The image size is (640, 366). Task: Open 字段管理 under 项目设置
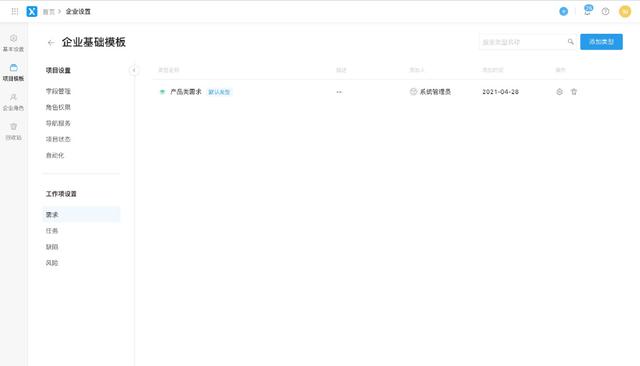point(58,91)
